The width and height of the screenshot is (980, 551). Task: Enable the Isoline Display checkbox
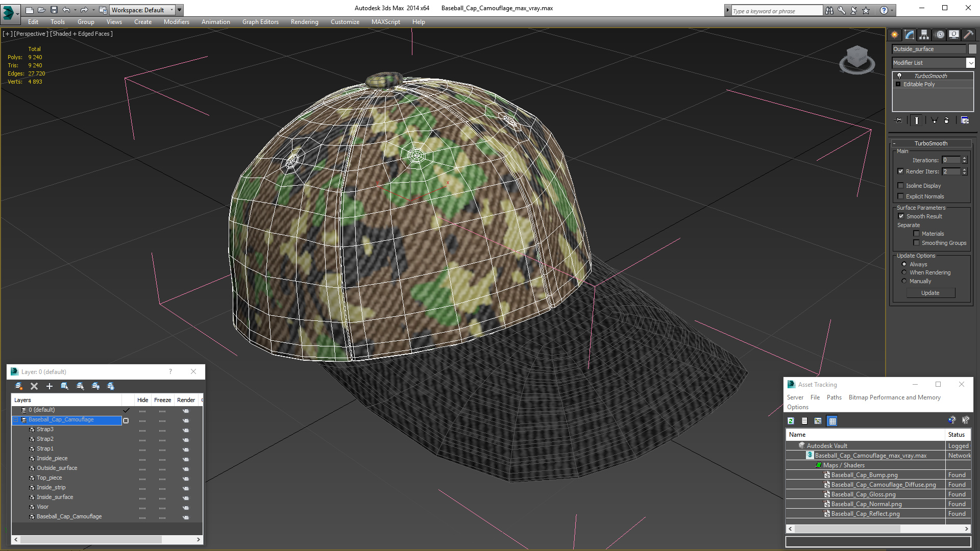pyautogui.click(x=901, y=186)
